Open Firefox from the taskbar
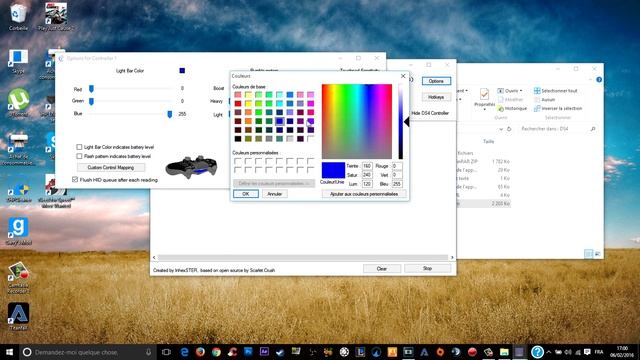 point(200,352)
